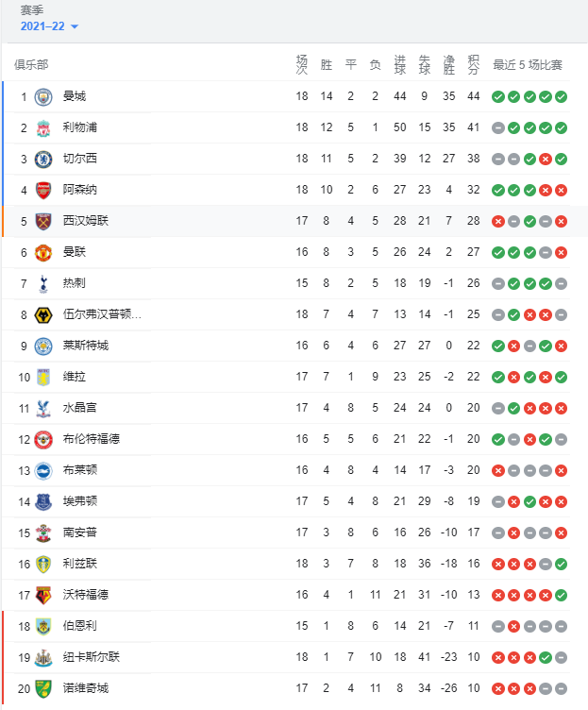This screenshot has width=588, height=710.
Task: Click the Chelsea club crest
Action: [x=43, y=160]
